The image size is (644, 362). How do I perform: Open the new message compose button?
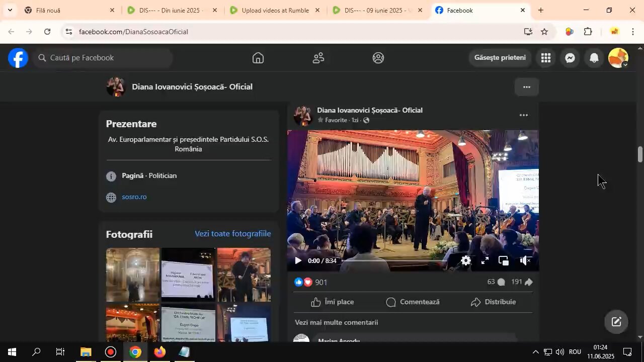616,322
